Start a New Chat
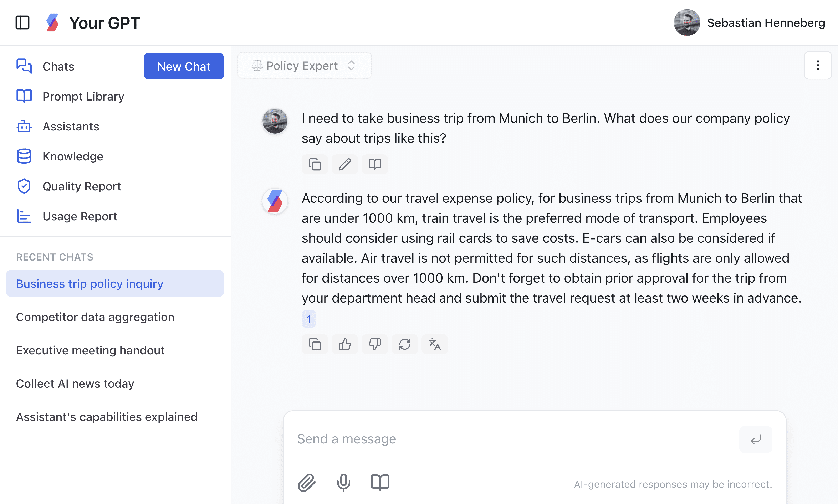Screen dimensions: 838x504 point(184,66)
